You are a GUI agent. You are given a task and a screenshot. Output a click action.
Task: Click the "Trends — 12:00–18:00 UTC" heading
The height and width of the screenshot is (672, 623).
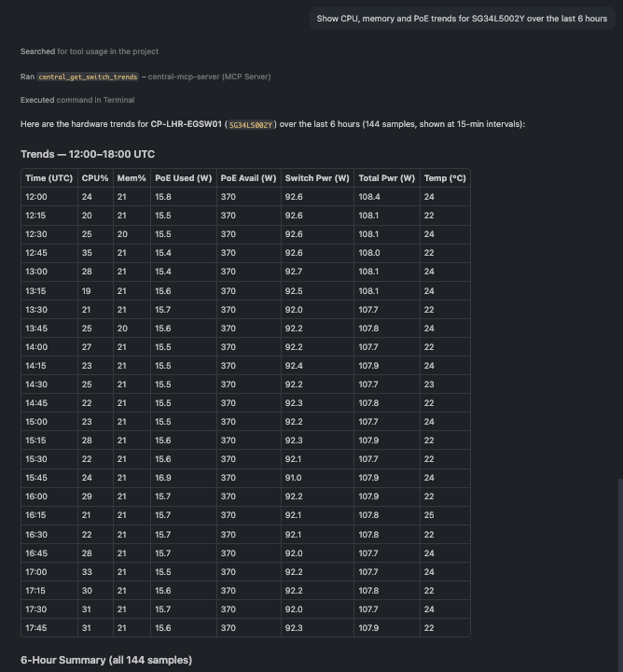[88, 154]
